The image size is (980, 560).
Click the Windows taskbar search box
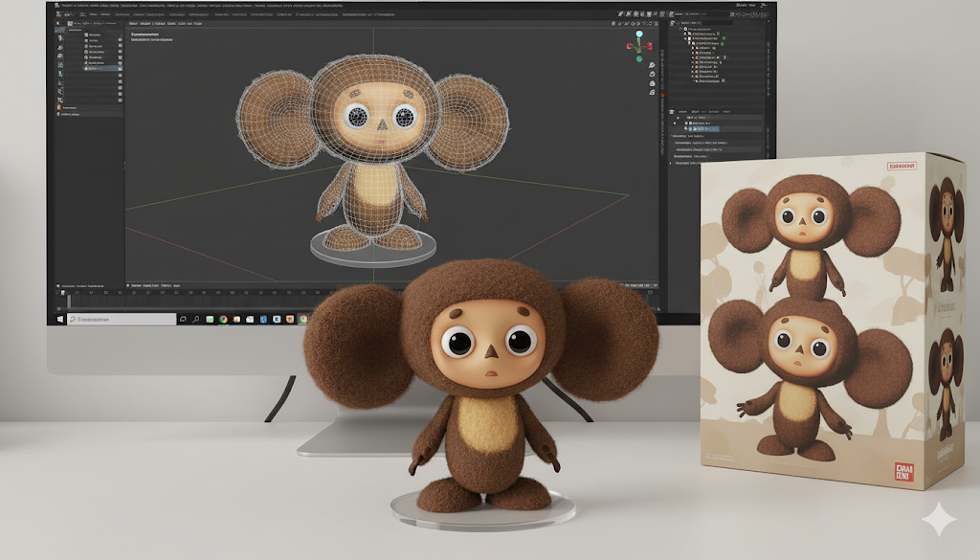pos(122,319)
